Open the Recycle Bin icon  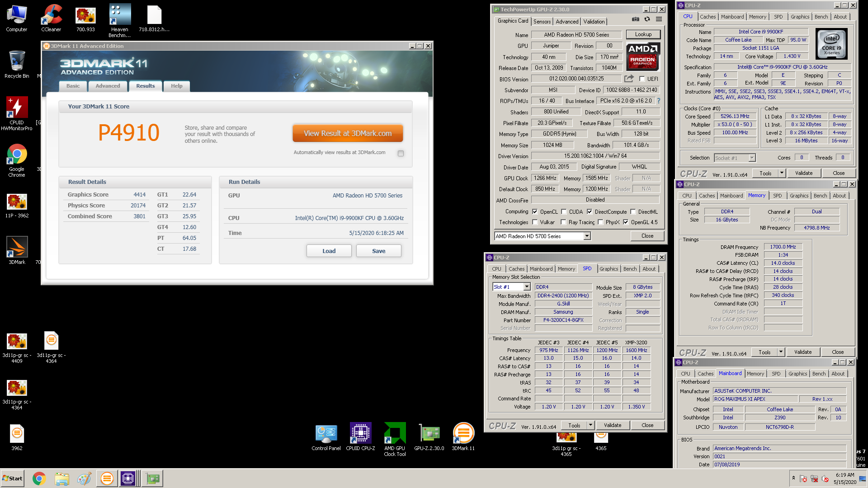(x=17, y=64)
